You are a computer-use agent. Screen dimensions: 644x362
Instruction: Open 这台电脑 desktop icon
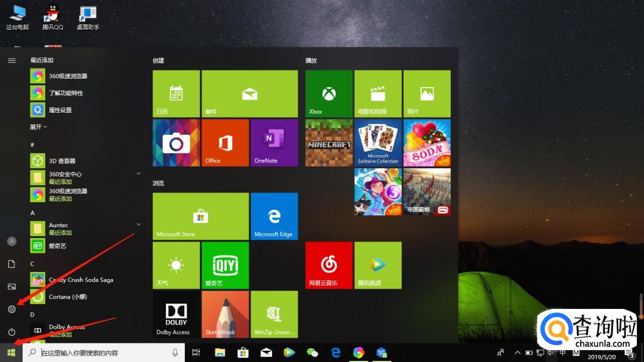tap(17, 18)
